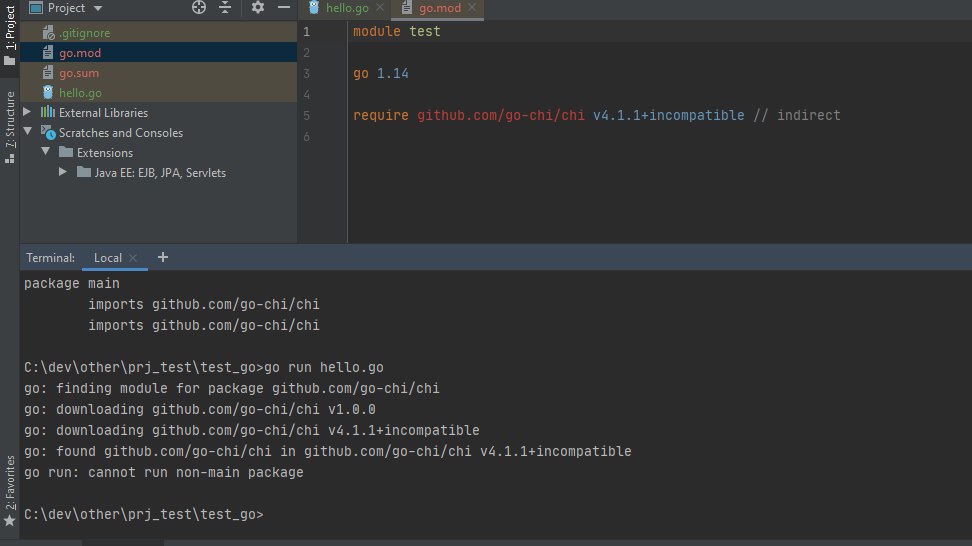
Task: Close the Local terminal tab
Action: 133,258
